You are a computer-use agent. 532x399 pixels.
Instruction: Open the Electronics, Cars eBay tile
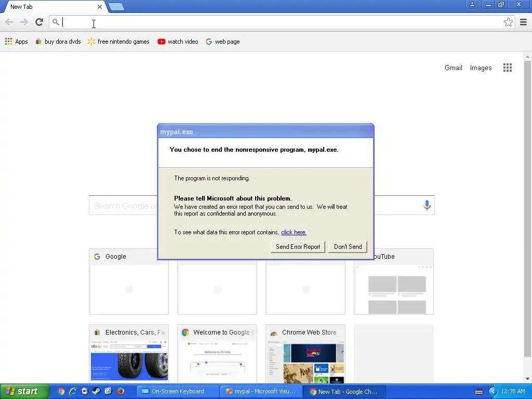[x=129, y=353]
